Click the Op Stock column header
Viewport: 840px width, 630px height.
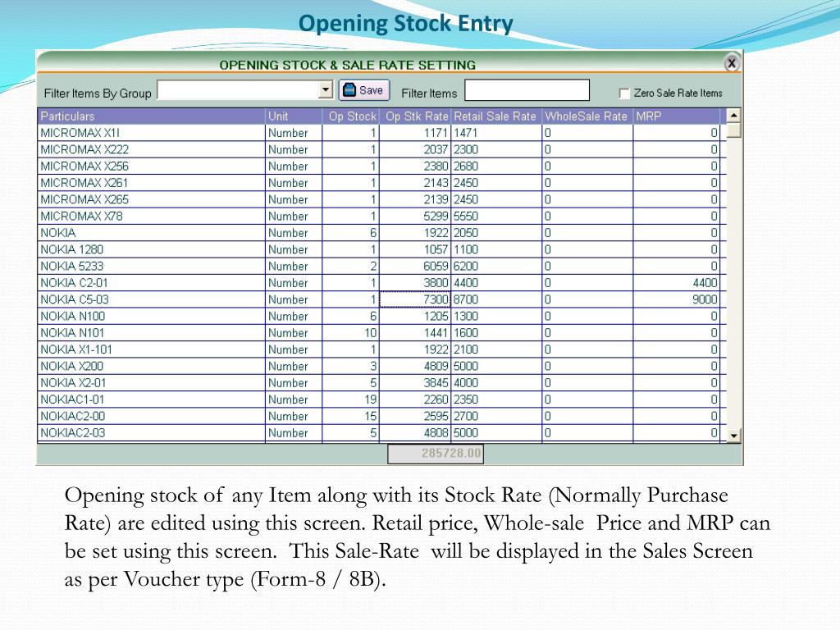351,116
